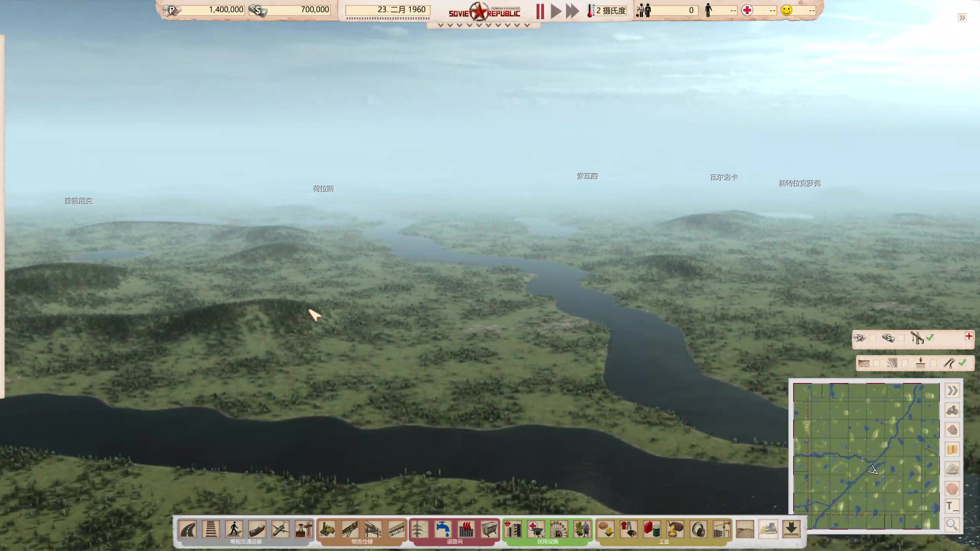Expand hidden panel at top-right arrows
The image size is (980, 551).
click(962, 18)
